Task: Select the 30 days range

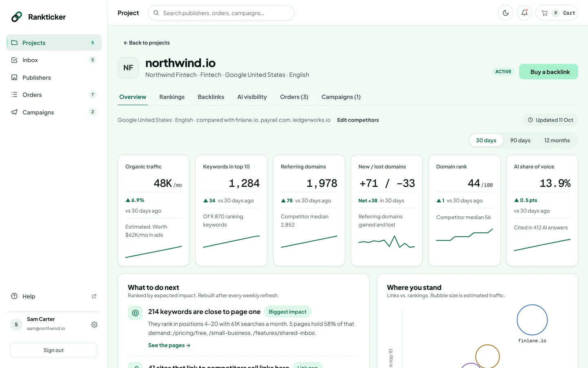Action: 486,140
